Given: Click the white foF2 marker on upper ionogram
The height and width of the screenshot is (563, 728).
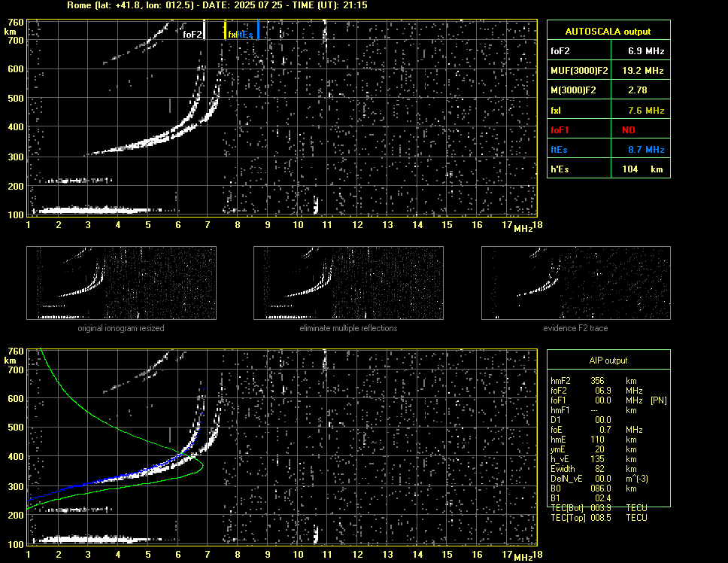Looking at the screenshot, I should [205, 29].
